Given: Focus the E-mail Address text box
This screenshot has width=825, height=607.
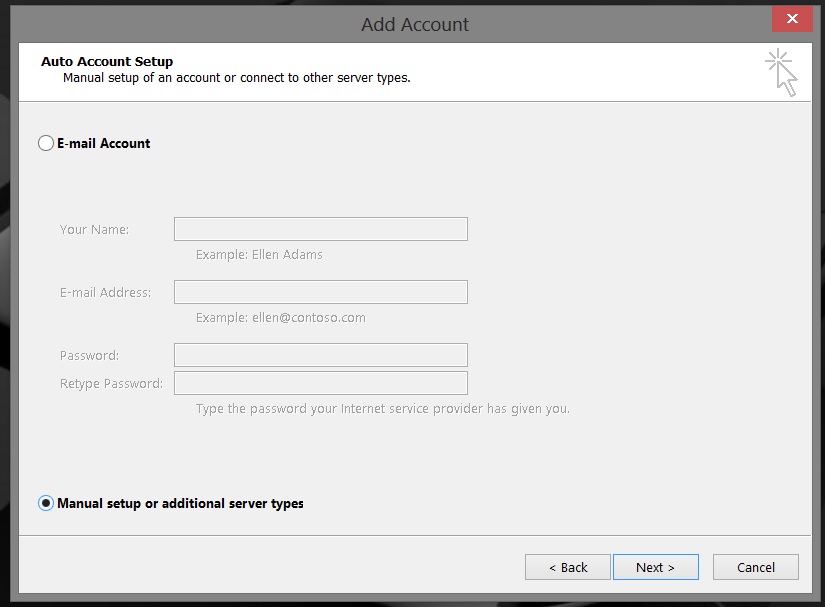Looking at the screenshot, I should 320,291.
